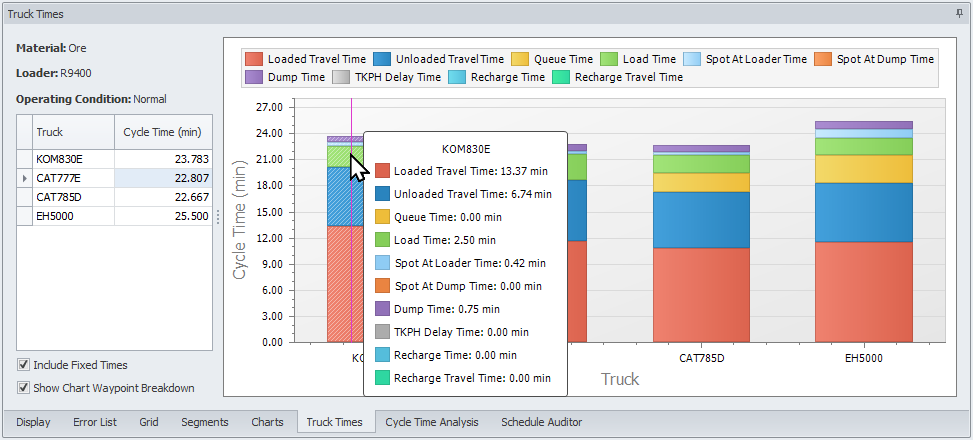Click EH5000 blue unloaded travel bar segment

(864, 212)
